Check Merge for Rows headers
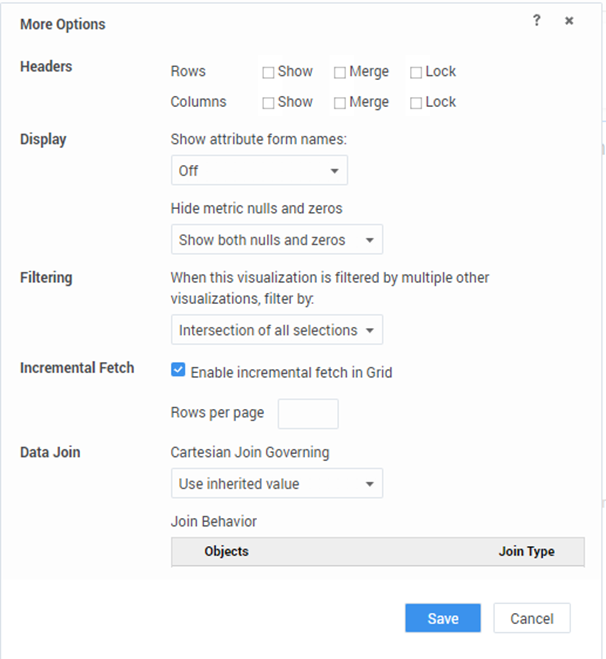 [x=340, y=72]
